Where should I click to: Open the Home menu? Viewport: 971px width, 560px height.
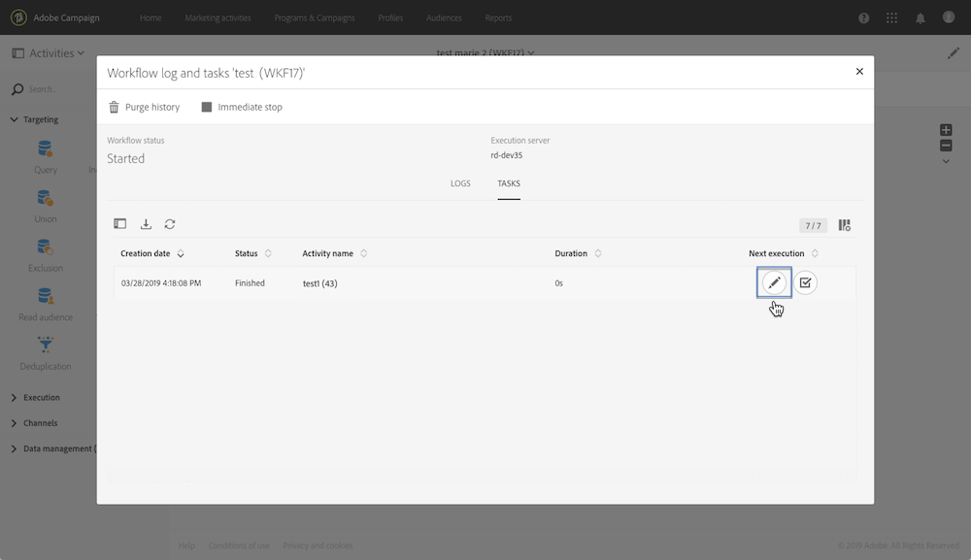point(151,17)
